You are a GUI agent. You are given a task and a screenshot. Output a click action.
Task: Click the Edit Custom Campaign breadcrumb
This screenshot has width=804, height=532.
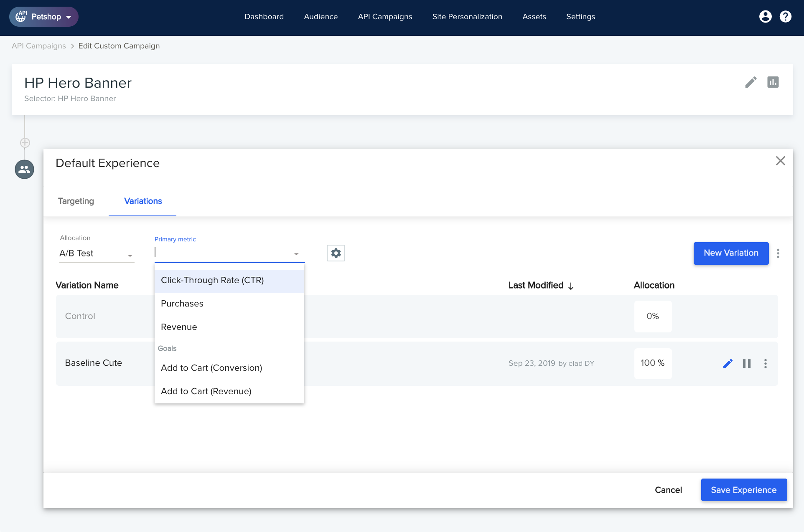[x=119, y=46]
